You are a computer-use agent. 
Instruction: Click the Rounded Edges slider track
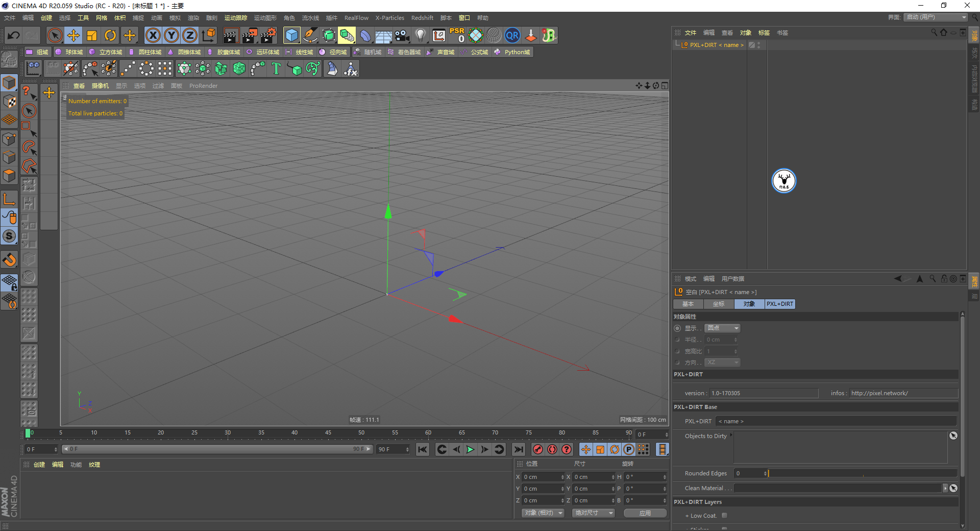point(862,473)
